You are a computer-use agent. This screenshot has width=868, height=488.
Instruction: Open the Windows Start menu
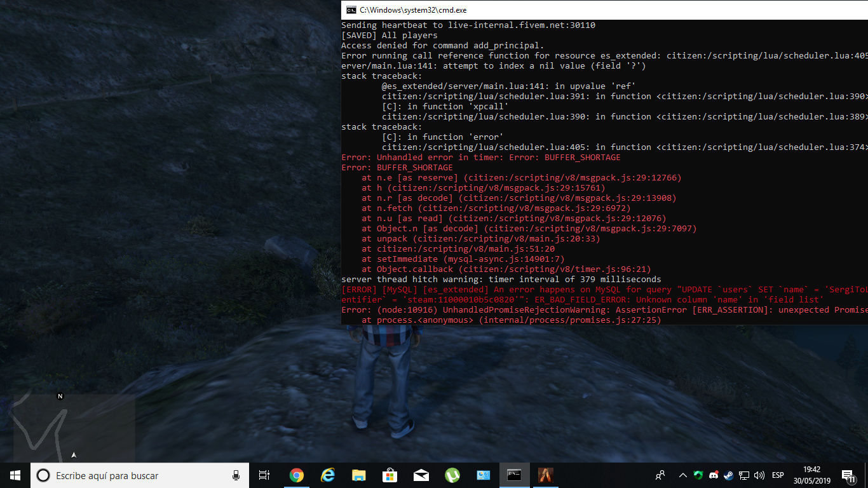click(15, 475)
